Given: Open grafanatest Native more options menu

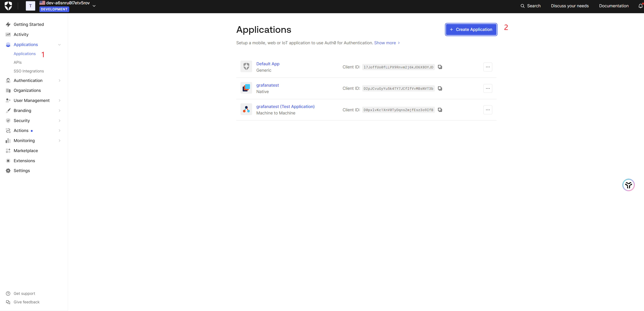Looking at the screenshot, I should (487, 88).
